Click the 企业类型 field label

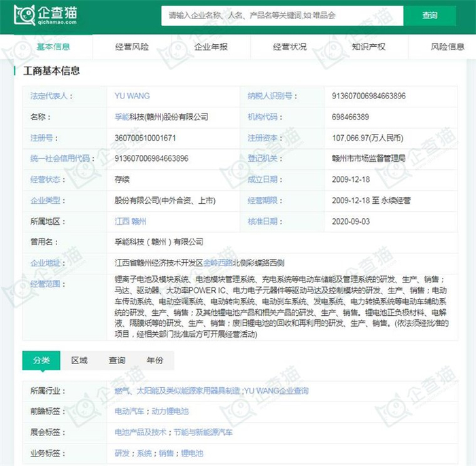coord(46,200)
